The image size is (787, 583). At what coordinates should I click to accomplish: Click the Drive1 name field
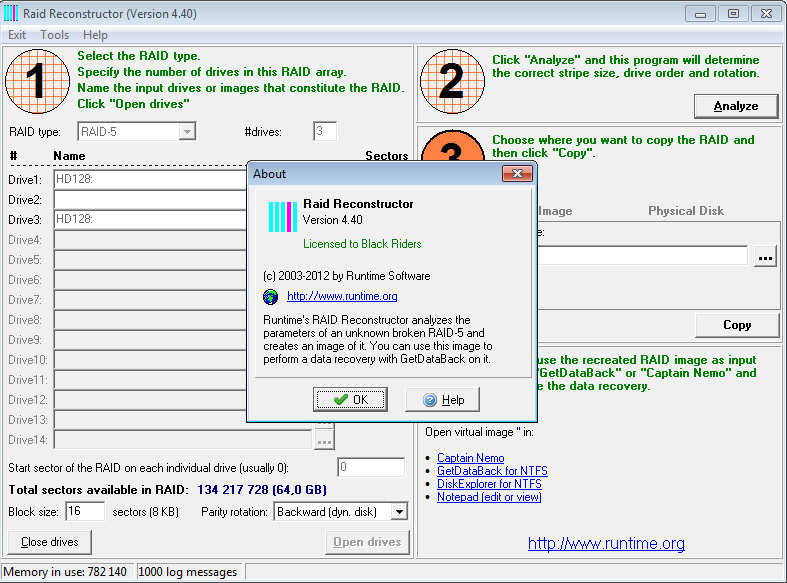click(x=151, y=179)
